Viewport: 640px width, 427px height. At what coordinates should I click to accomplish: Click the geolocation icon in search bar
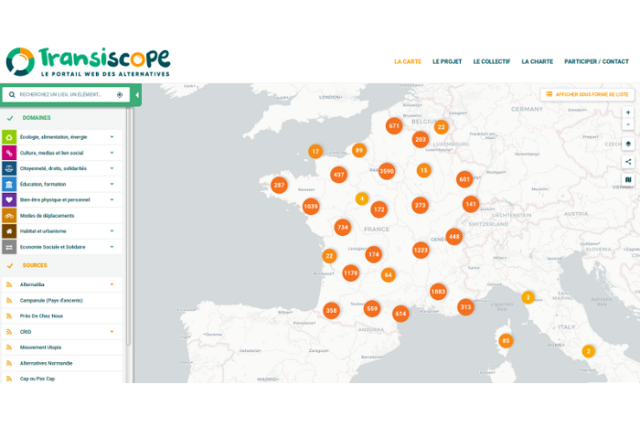click(x=119, y=95)
